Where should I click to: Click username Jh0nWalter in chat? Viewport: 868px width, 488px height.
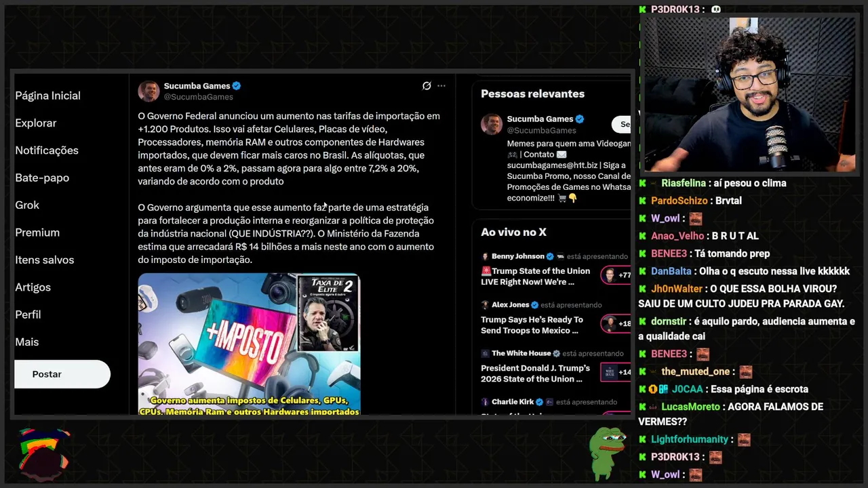pyautogui.click(x=677, y=289)
